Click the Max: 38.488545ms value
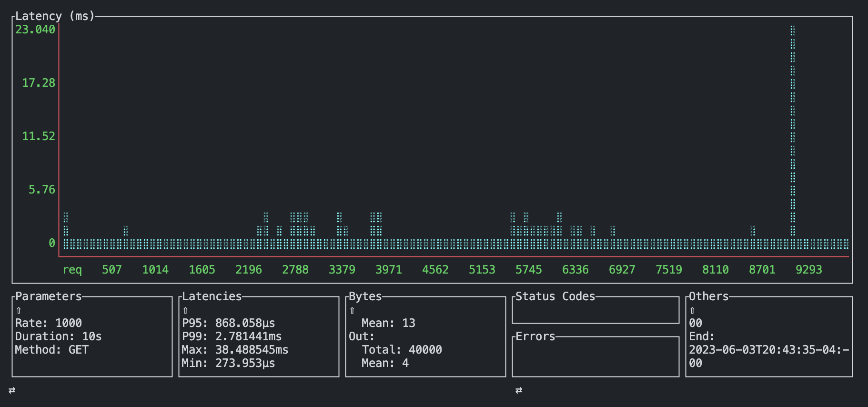The height and width of the screenshot is (407, 868). (x=235, y=350)
